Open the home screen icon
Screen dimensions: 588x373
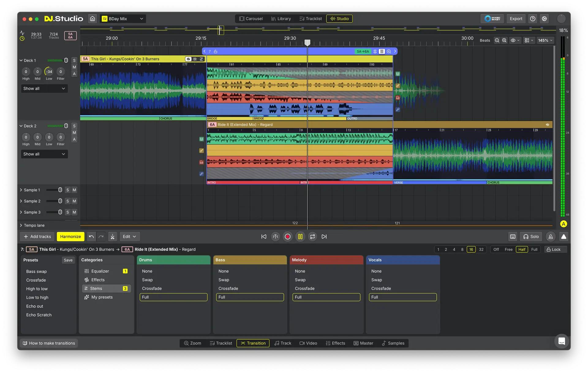[x=92, y=19]
